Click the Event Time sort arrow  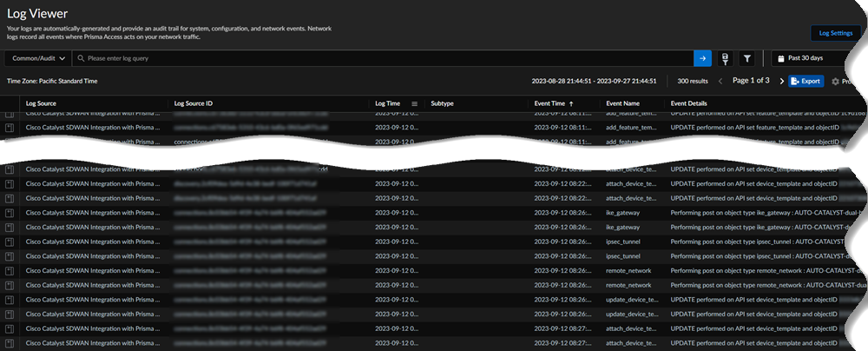(571, 103)
